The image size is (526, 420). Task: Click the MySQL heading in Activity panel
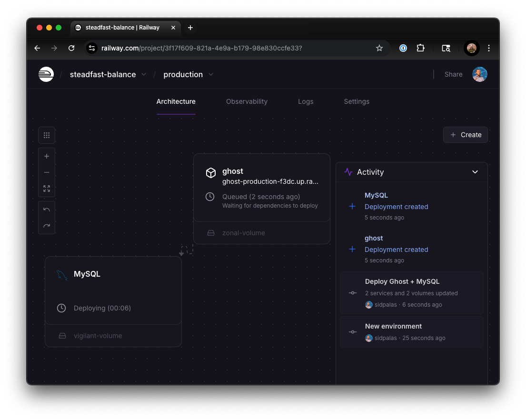coord(376,195)
